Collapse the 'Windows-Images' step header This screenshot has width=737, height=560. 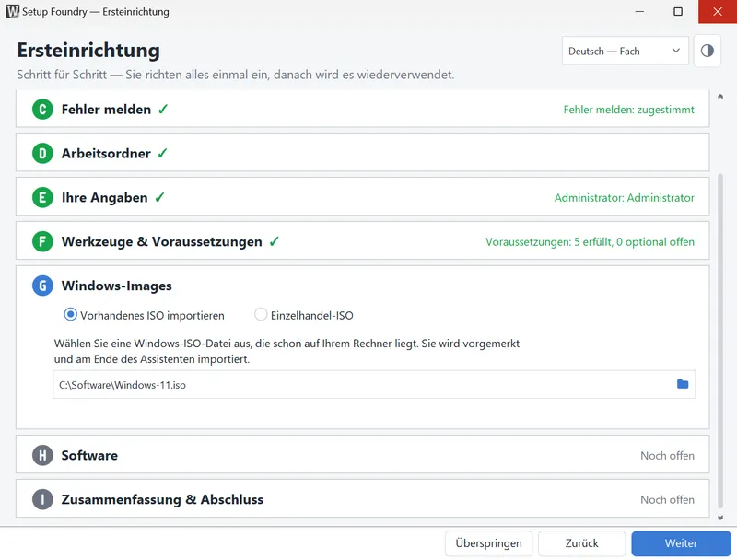click(362, 286)
